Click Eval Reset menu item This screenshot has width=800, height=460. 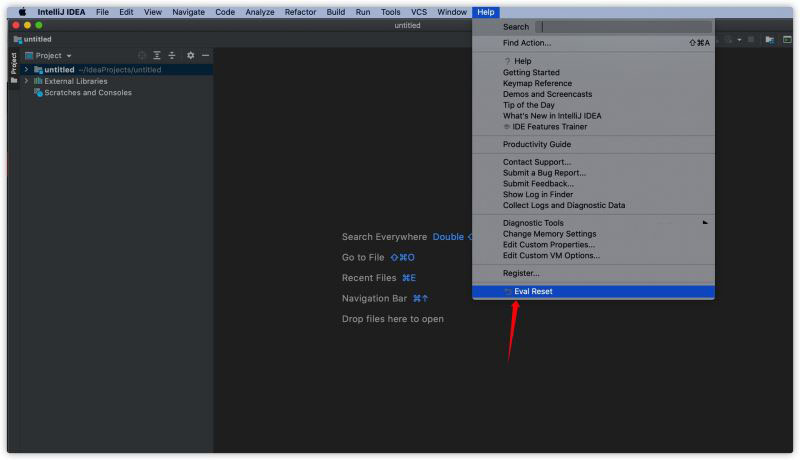[593, 291]
